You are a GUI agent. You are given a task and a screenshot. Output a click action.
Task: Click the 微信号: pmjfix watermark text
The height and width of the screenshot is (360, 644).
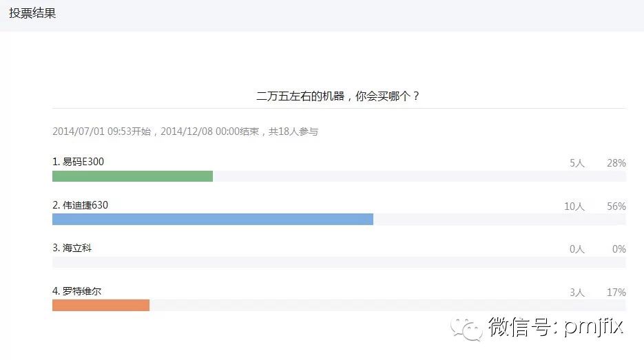point(556,327)
